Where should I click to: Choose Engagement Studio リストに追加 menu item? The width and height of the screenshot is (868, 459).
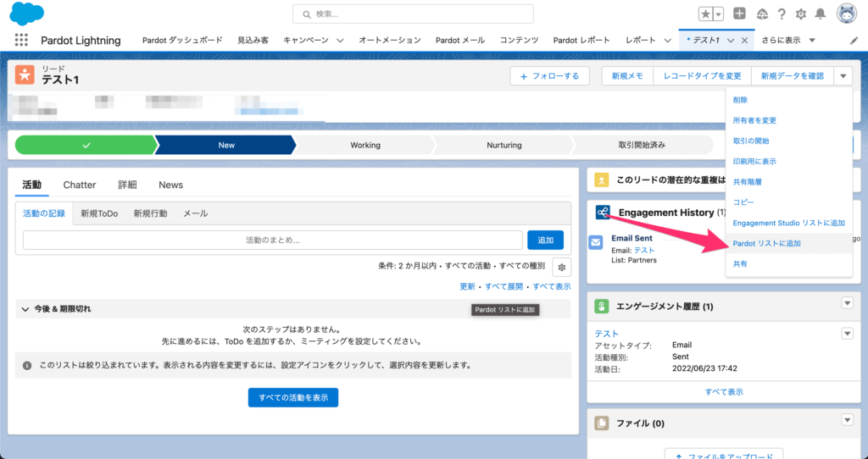tap(788, 223)
